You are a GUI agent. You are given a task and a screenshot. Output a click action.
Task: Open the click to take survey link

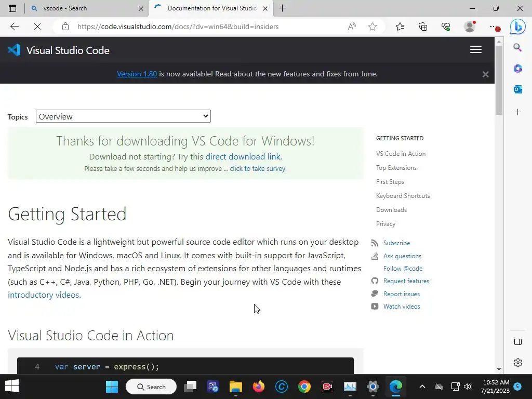pos(258,169)
